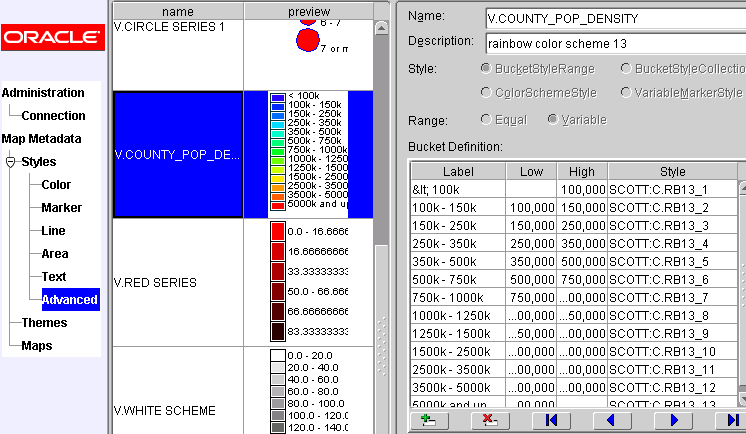Viewport: 746px width, 434px height.
Task: Click the Low column header
Action: point(531,171)
